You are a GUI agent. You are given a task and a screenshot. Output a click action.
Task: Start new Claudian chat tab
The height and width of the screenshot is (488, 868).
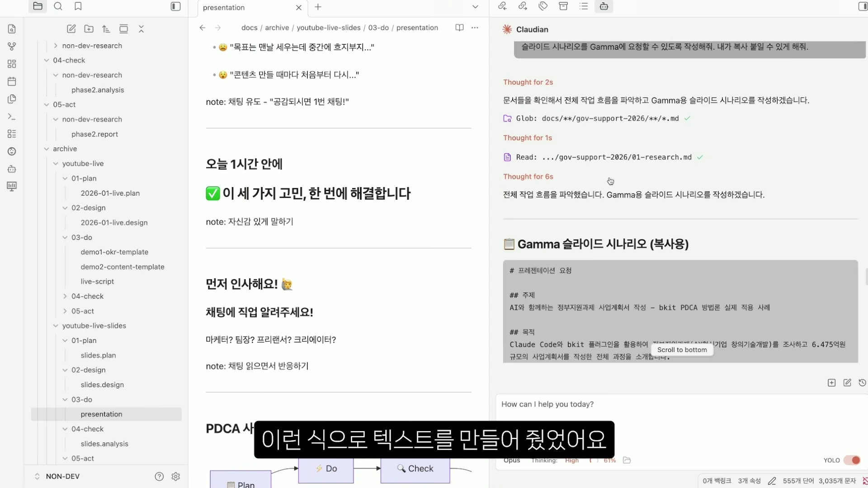[x=831, y=383]
